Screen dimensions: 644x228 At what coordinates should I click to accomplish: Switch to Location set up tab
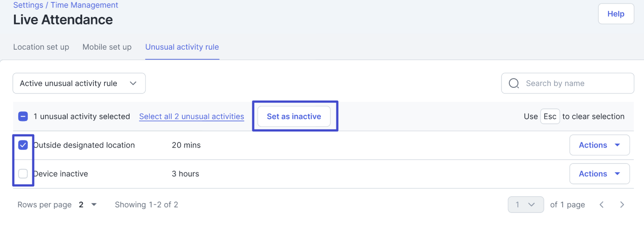(41, 47)
